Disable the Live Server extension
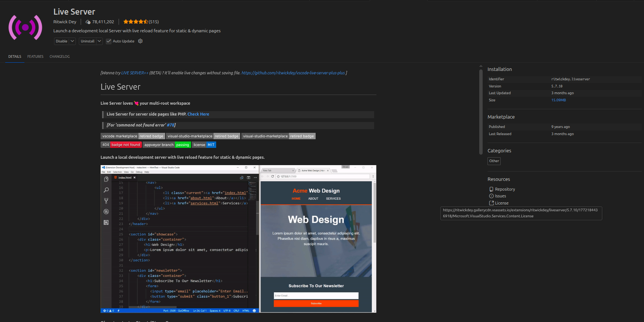The image size is (644, 322). pos(62,41)
